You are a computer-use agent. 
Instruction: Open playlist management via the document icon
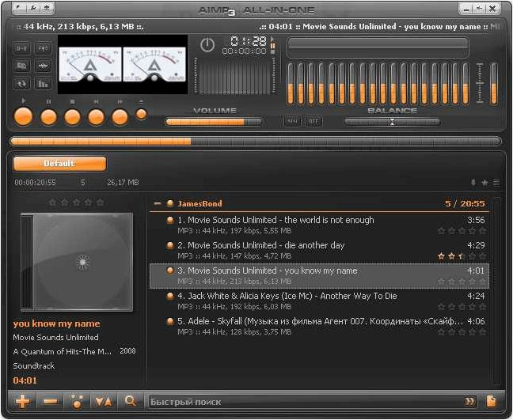(491, 401)
